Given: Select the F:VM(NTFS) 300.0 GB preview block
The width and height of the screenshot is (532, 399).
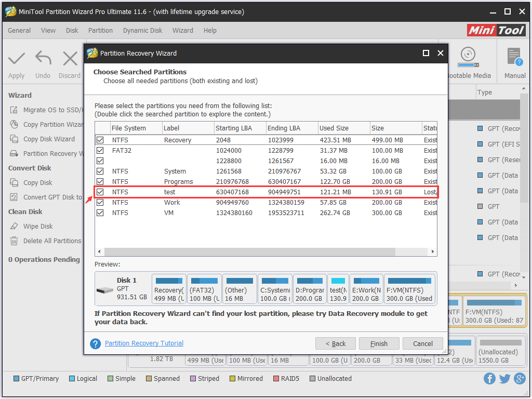Looking at the screenshot, I should (409, 289).
